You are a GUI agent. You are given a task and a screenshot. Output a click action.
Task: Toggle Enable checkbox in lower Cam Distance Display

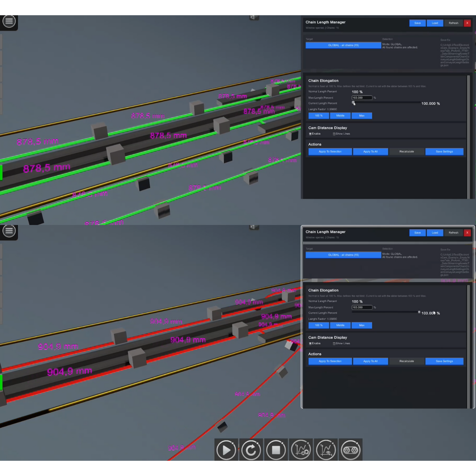tap(310, 344)
